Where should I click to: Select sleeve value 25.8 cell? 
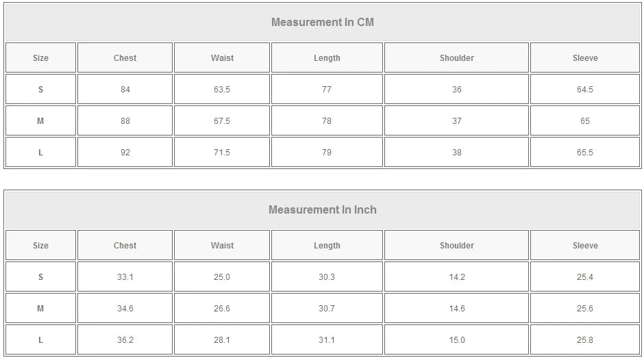tap(585, 340)
